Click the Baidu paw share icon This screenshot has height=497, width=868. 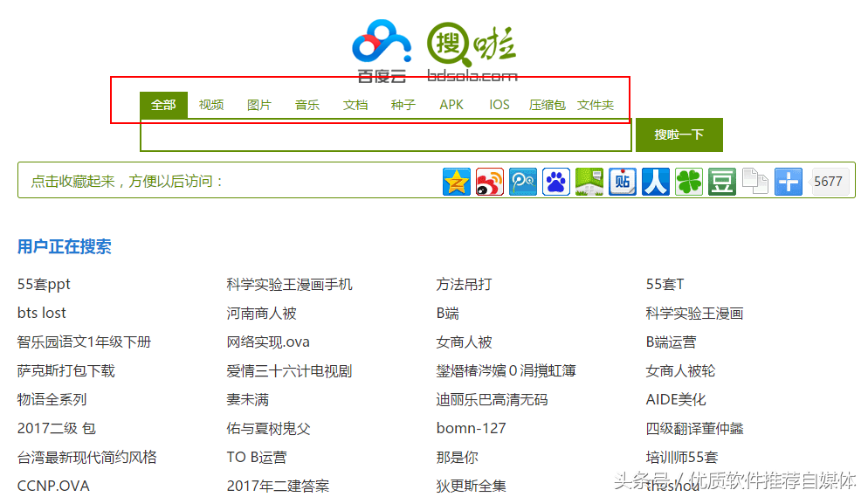pos(556,182)
